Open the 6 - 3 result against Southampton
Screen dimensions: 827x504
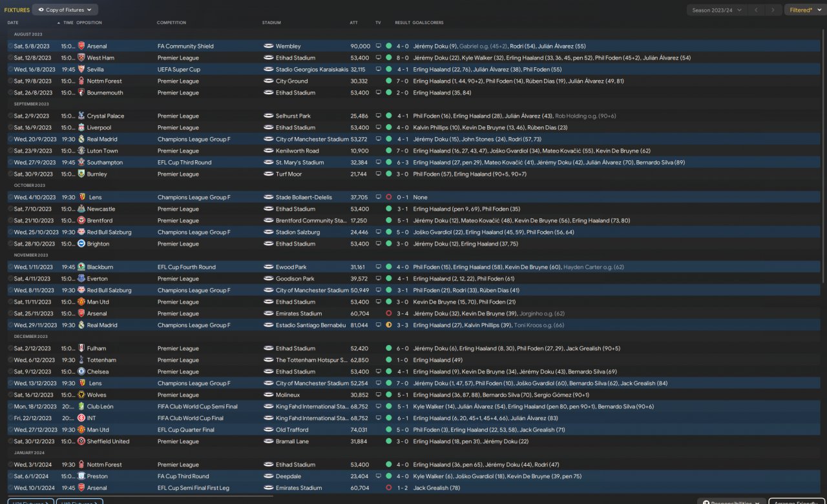point(403,162)
